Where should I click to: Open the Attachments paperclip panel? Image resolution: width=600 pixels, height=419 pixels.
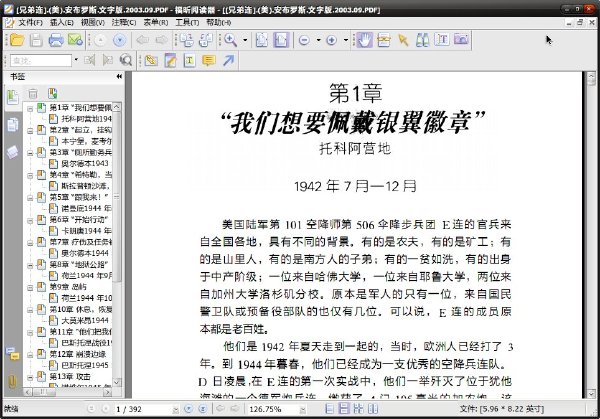tap(12, 381)
